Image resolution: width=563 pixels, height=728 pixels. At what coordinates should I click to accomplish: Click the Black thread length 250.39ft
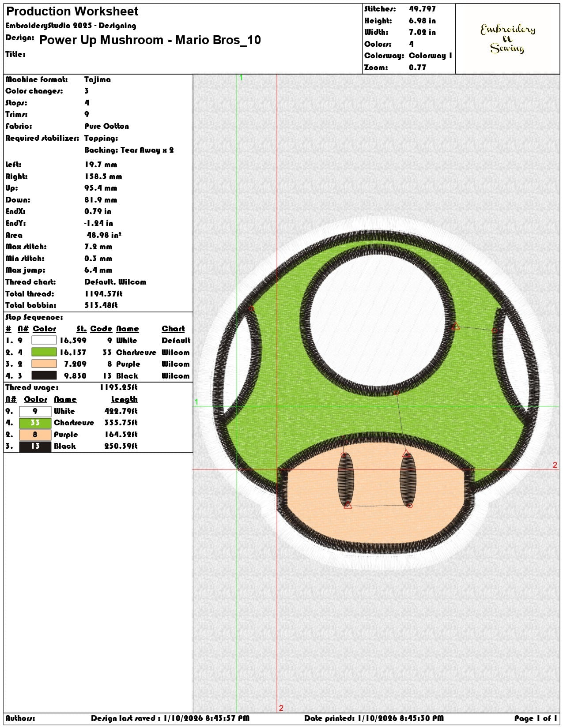(x=121, y=446)
